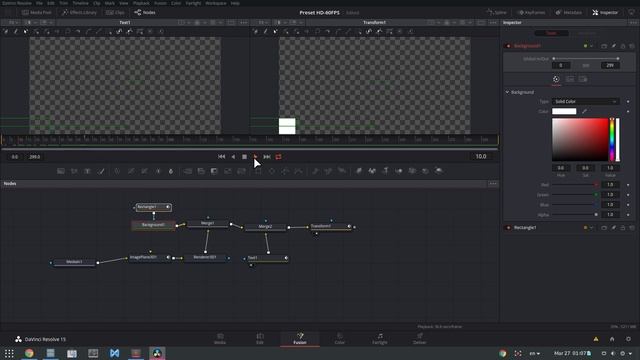Screen dimensions: 640x360
Task: Toggle the Nodes panel
Action: pos(145,13)
